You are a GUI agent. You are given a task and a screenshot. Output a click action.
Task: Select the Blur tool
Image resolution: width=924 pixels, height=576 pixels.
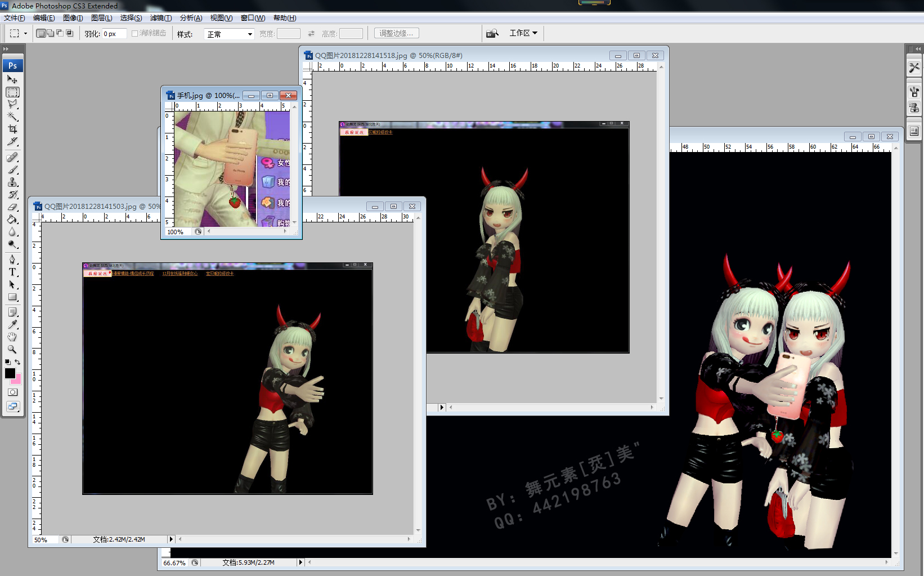[x=12, y=231]
